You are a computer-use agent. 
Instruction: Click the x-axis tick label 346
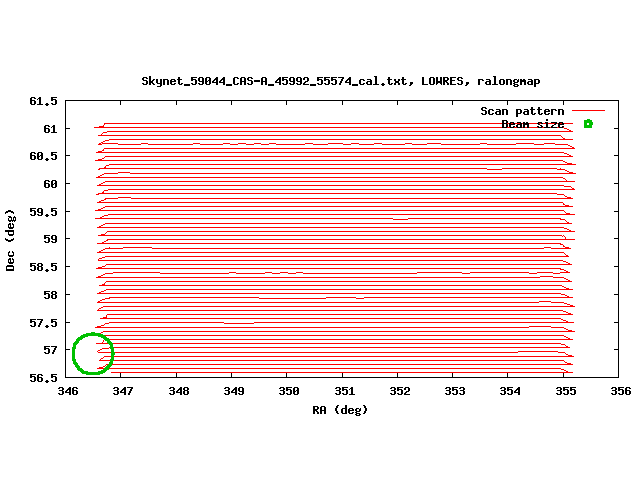point(68,391)
